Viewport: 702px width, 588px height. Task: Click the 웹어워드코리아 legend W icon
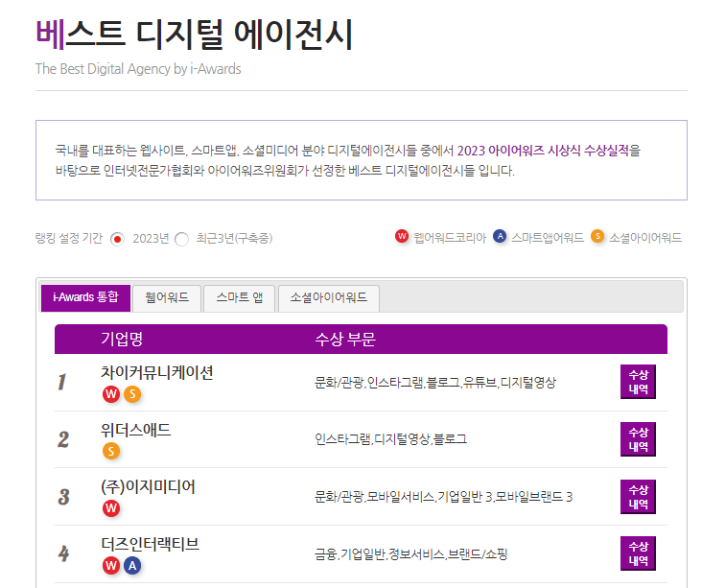[402, 236]
